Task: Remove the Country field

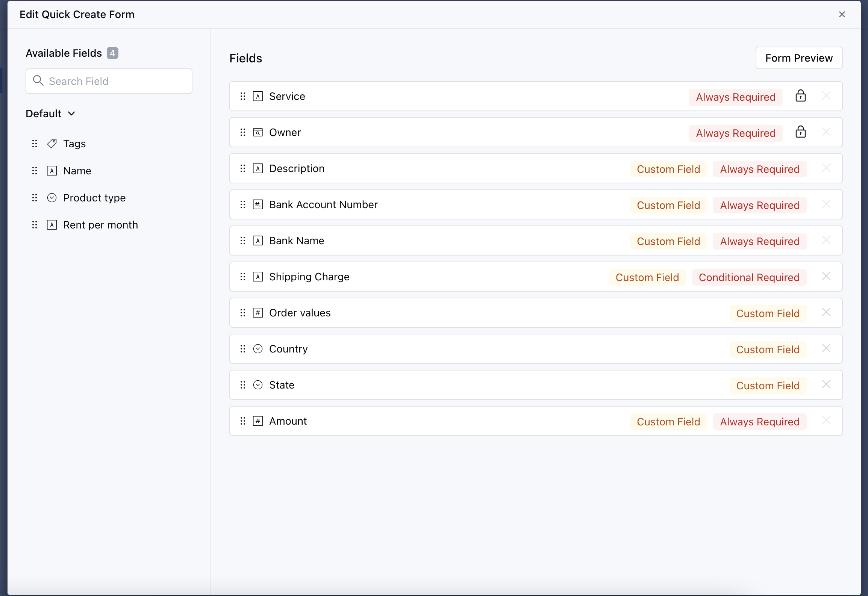Action: (x=826, y=348)
